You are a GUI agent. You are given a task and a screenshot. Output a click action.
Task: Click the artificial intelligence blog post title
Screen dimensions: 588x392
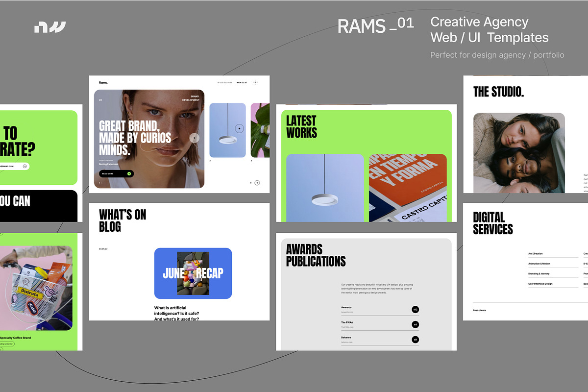coord(176,314)
